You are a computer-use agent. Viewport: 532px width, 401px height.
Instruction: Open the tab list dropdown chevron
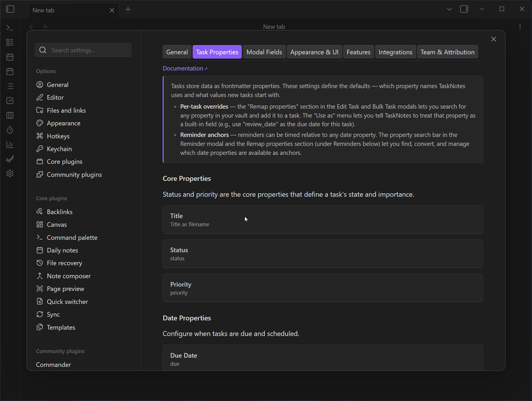click(449, 9)
